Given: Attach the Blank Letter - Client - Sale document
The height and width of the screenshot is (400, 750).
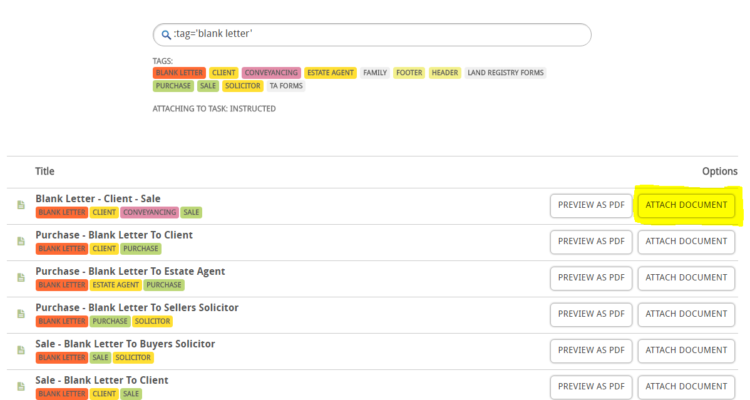Looking at the screenshot, I should coord(686,205).
